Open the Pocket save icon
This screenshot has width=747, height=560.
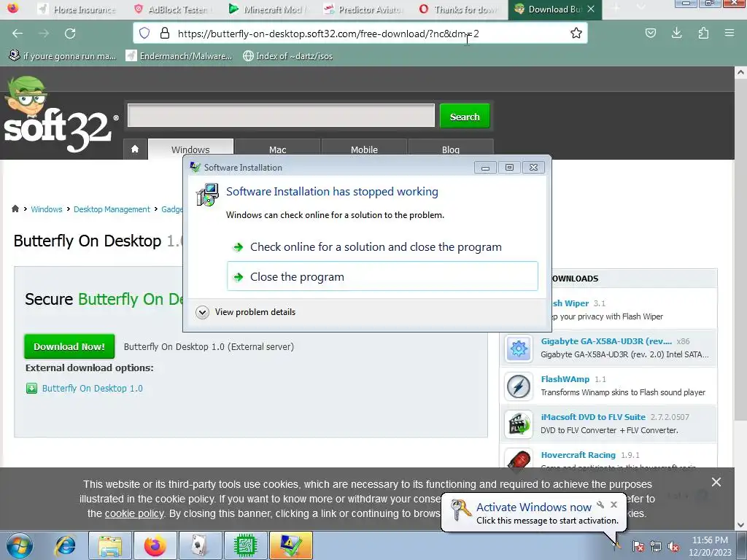click(650, 33)
